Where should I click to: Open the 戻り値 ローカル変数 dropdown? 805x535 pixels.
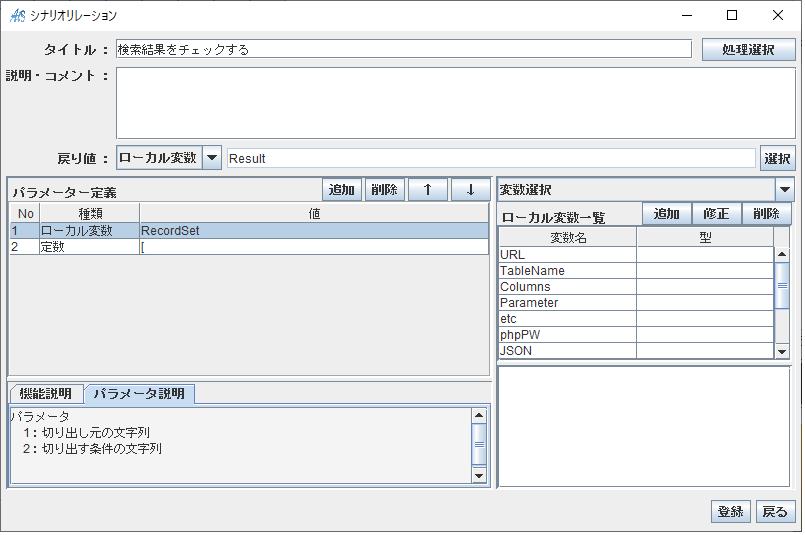[212, 158]
